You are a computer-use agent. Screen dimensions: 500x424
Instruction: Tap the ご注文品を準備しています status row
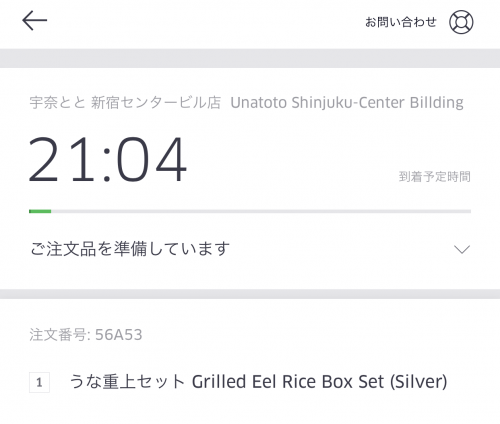(x=250, y=249)
